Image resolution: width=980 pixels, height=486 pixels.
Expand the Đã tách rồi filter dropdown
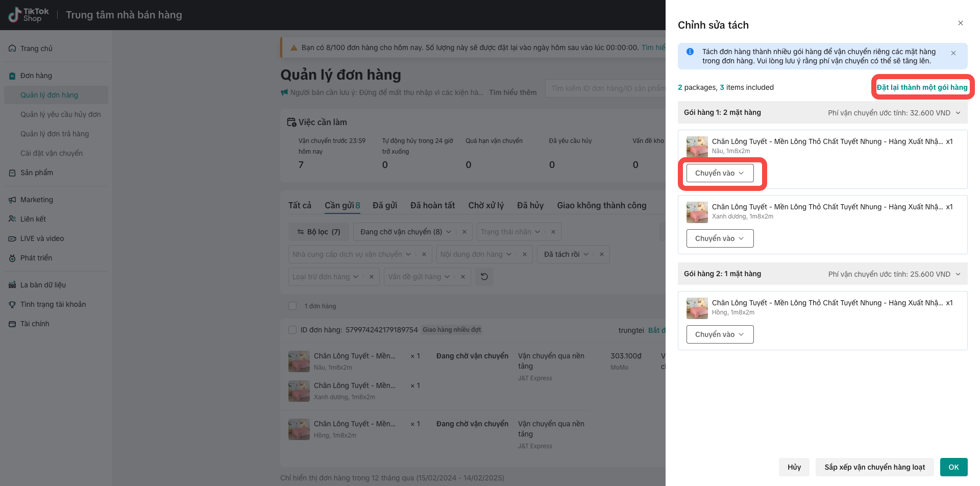pyautogui.click(x=586, y=254)
